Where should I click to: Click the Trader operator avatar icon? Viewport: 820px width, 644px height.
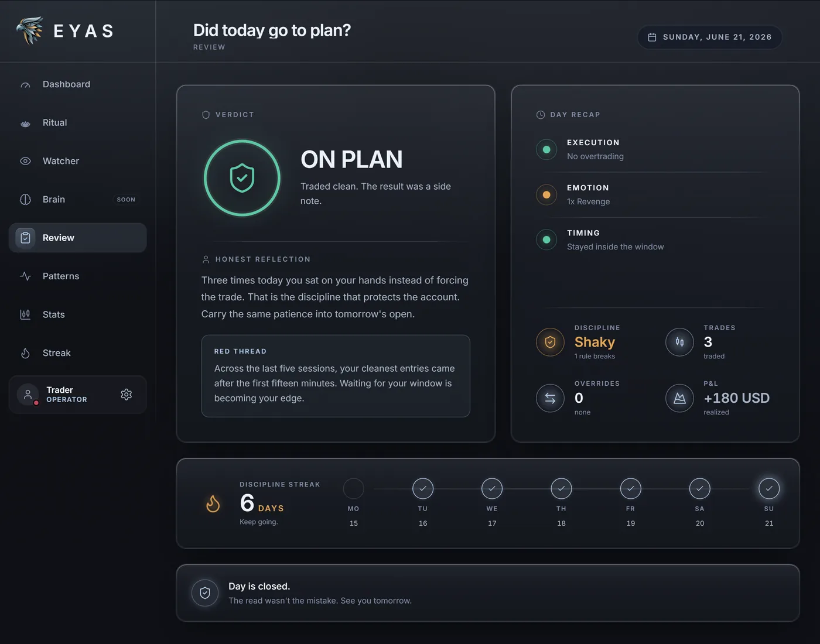(x=28, y=395)
